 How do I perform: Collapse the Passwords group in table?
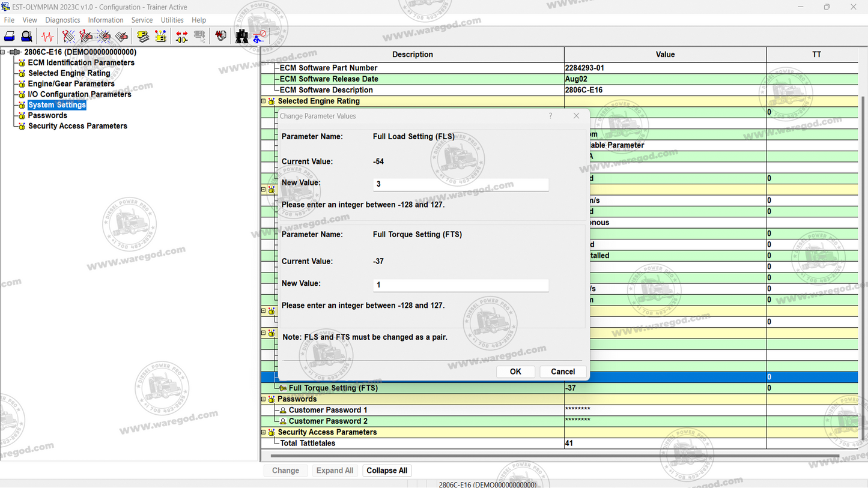click(264, 399)
